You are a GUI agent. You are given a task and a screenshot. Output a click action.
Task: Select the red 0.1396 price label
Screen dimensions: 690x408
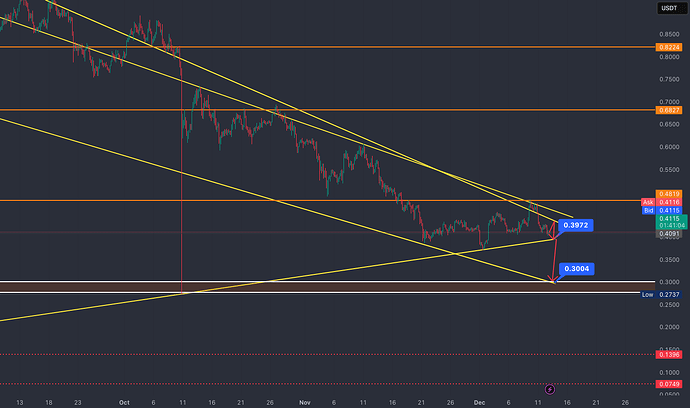[x=667, y=355]
